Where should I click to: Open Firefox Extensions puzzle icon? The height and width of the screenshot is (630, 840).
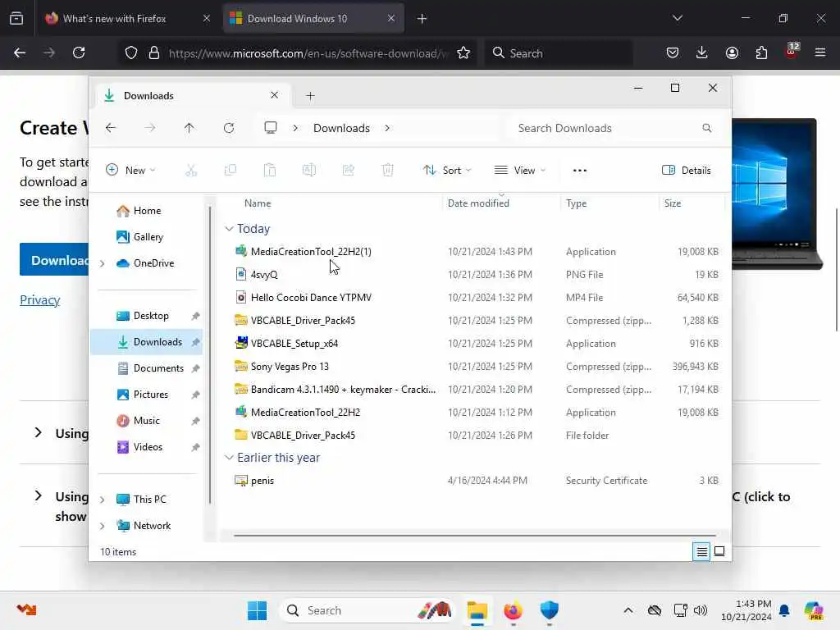click(761, 52)
